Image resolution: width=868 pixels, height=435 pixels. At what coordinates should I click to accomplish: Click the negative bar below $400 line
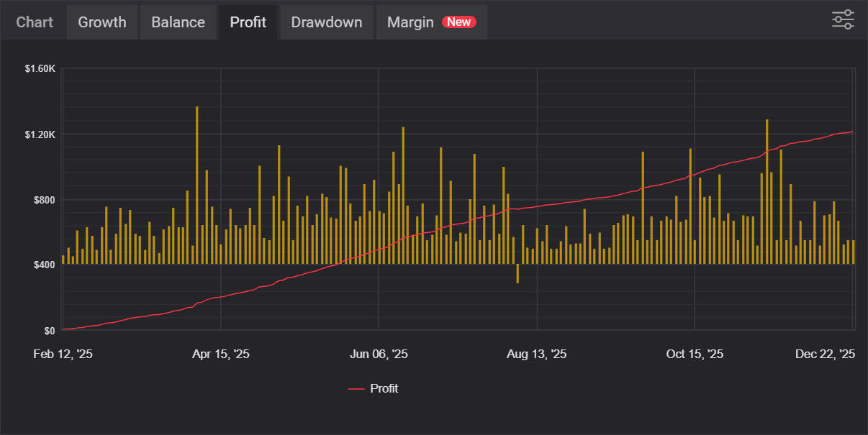tap(517, 274)
